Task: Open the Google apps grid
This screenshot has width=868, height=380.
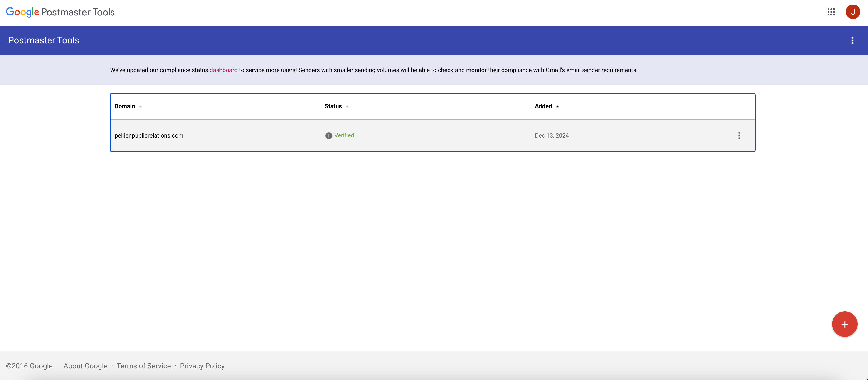Action: pos(831,12)
